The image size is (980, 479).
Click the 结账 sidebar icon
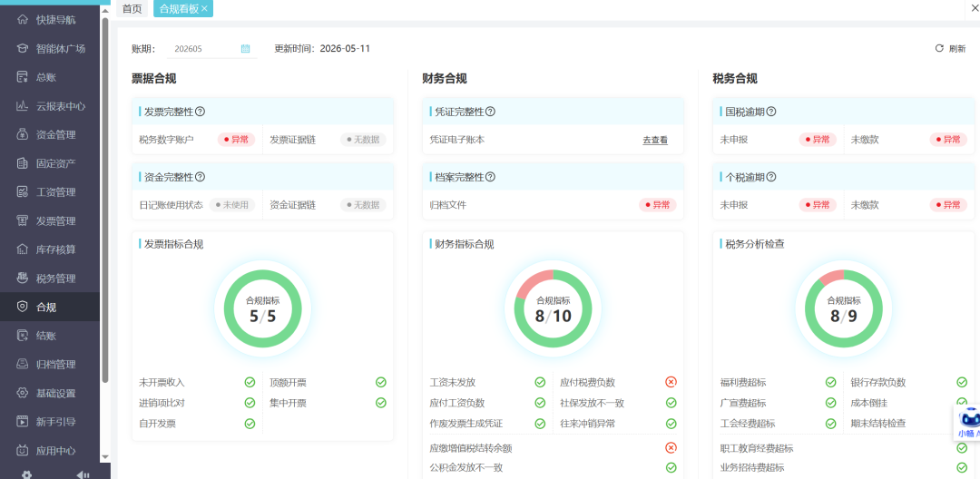click(x=23, y=336)
